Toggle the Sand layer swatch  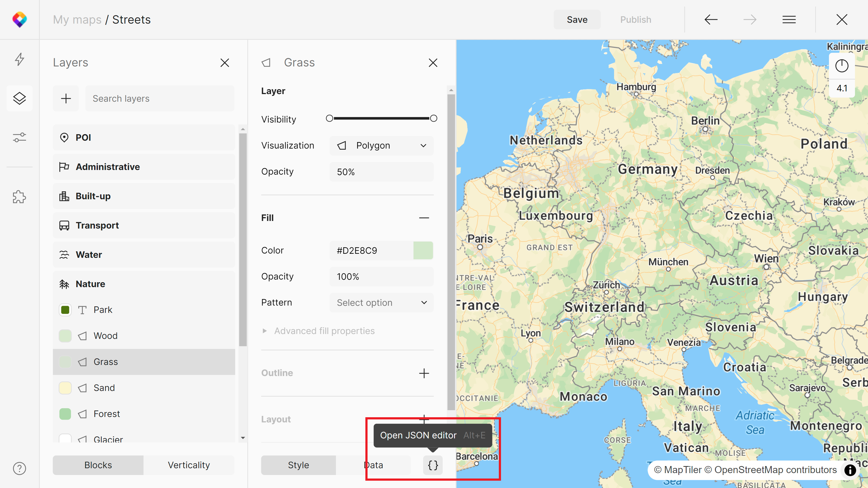[65, 388]
